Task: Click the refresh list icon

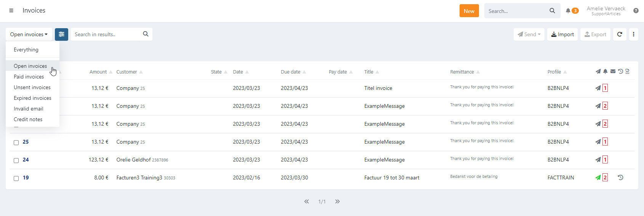Action: (620, 34)
